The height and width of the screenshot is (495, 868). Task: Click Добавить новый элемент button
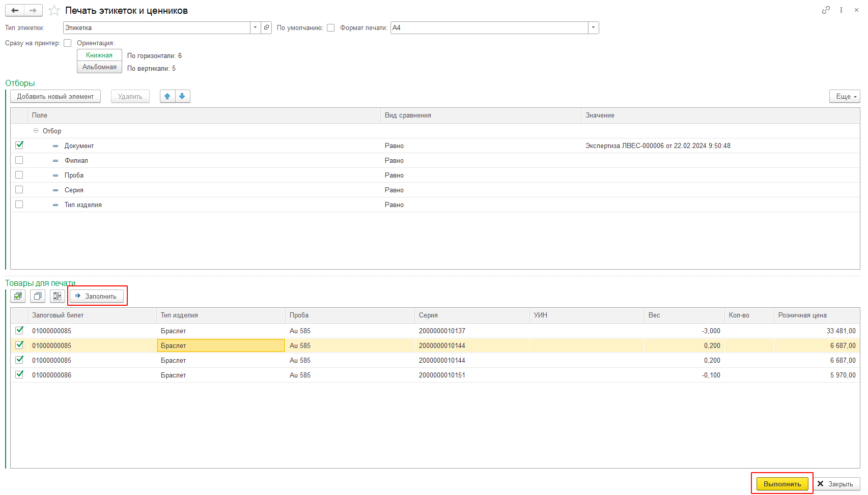[55, 96]
